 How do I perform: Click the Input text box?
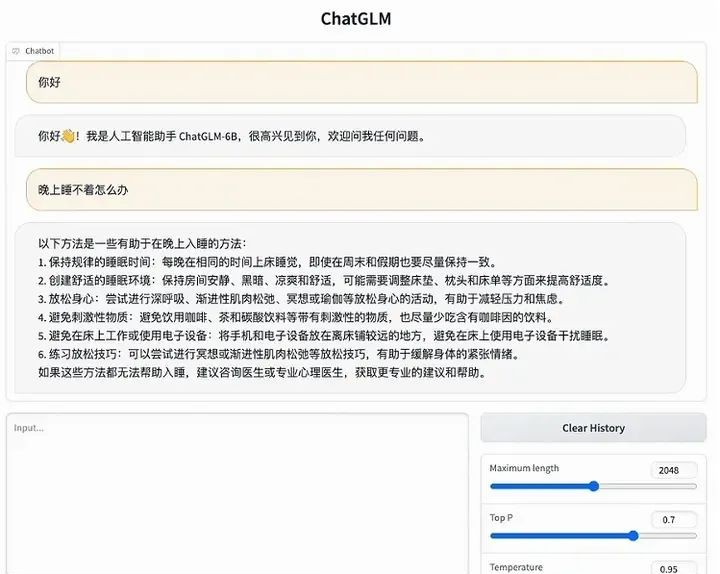pos(237,494)
